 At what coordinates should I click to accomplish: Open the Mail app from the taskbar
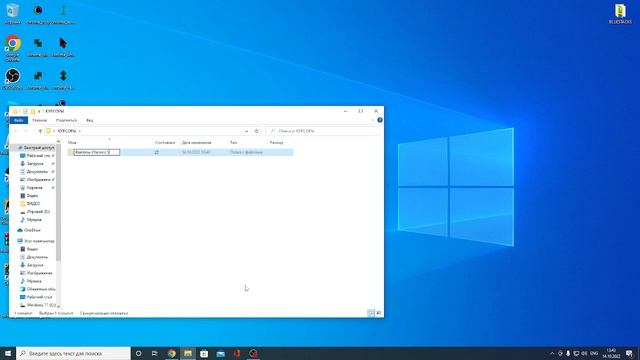click(221, 353)
